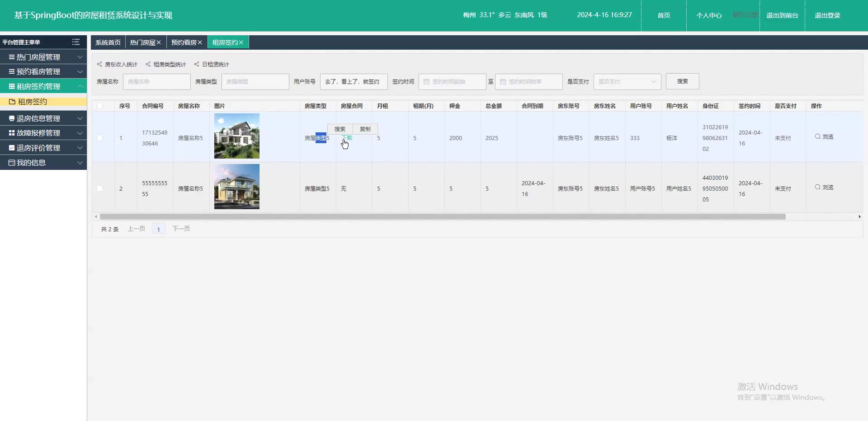Click the 退房信息管理 menu icon
868x421 pixels.
[12, 118]
